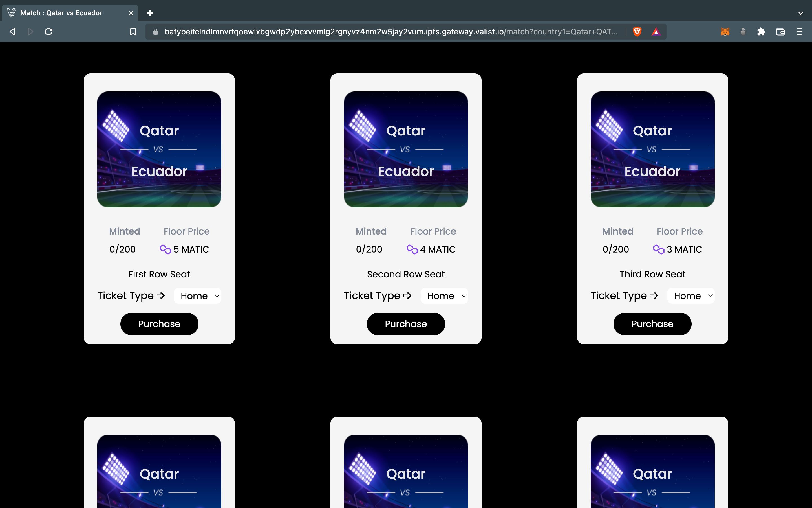Click 'Minted' heading in Second Row card
The height and width of the screenshot is (508, 812).
(371, 231)
